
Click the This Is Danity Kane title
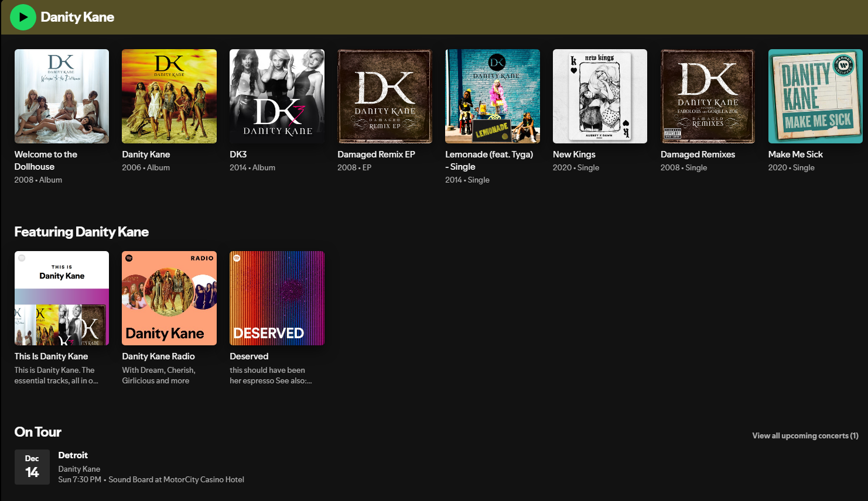point(51,356)
